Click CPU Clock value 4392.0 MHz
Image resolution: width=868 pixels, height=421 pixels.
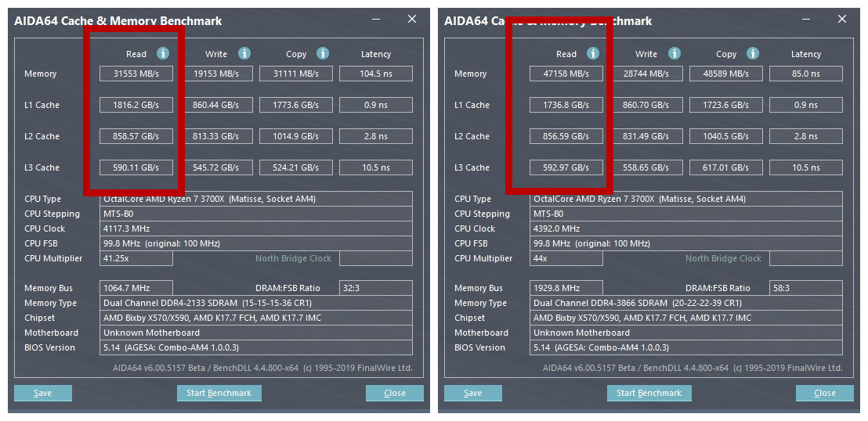[686, 228]
